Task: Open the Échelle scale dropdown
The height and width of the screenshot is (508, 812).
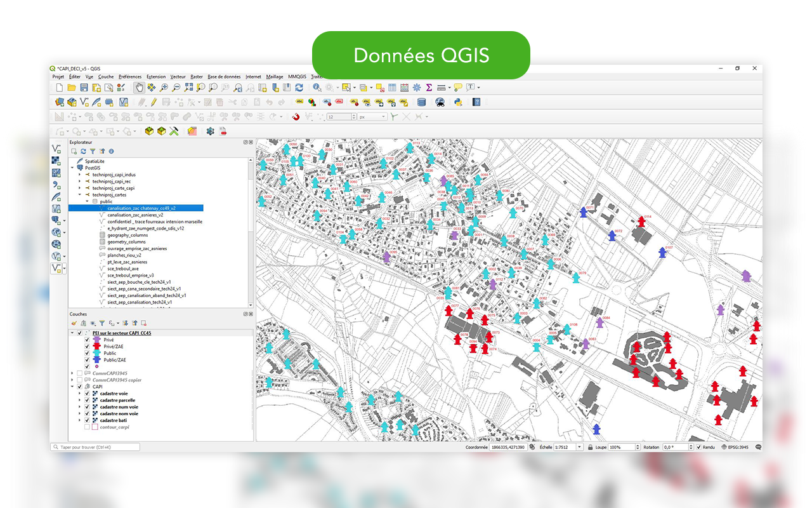Action: coord(579,447)
